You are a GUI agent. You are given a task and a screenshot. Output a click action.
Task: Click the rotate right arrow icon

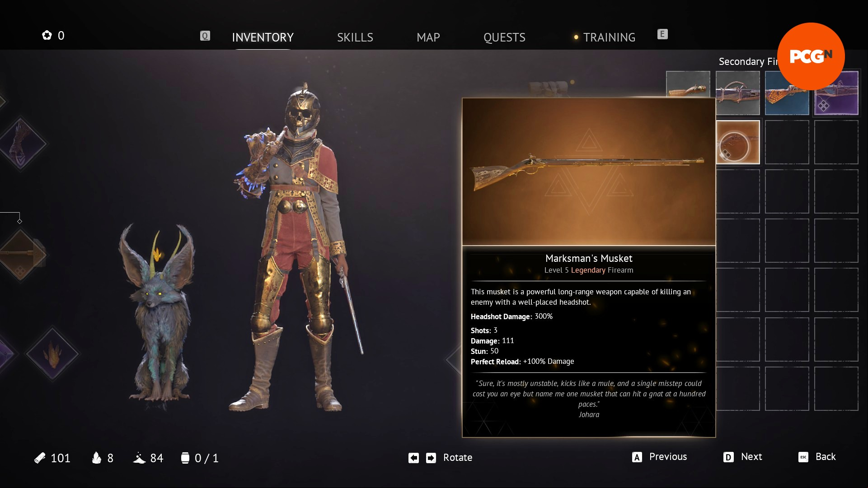(x=431, y=458)
